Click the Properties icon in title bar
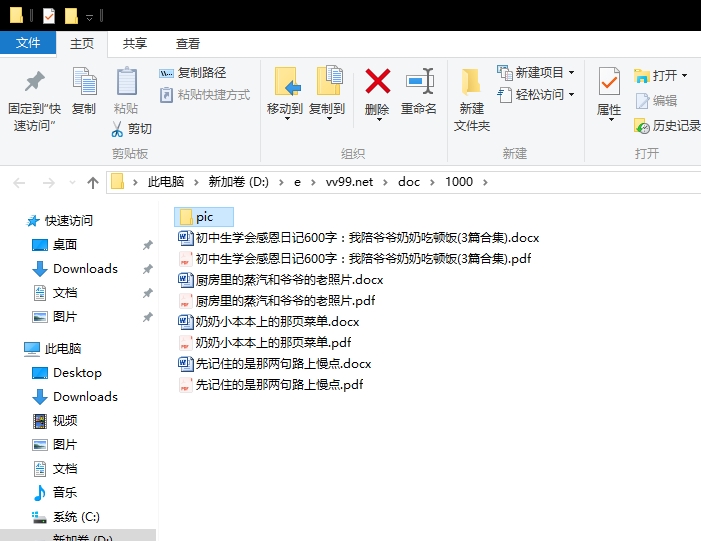701x541 pixels. click(49, 16)
